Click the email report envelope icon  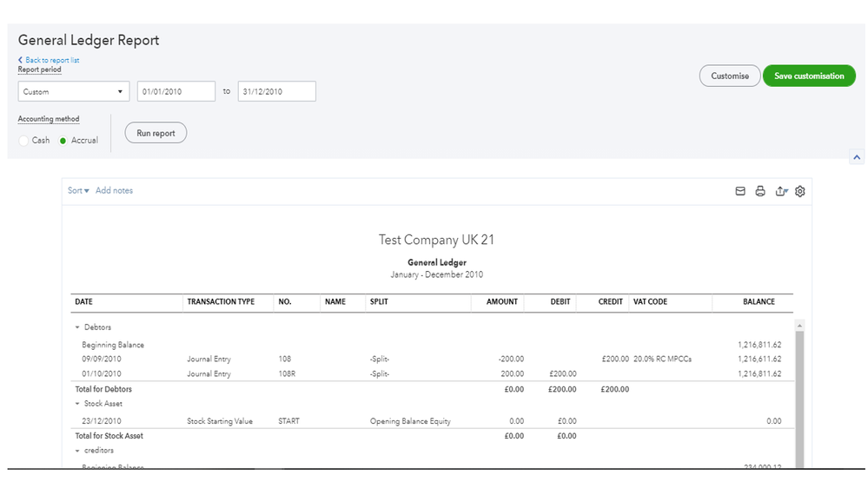740,191
